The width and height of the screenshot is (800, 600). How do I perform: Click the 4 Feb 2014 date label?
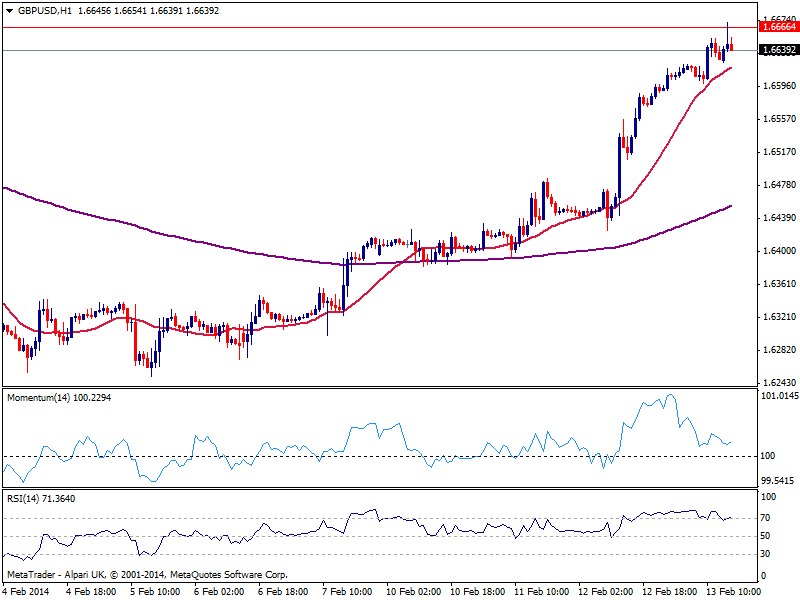click(27, 591)
